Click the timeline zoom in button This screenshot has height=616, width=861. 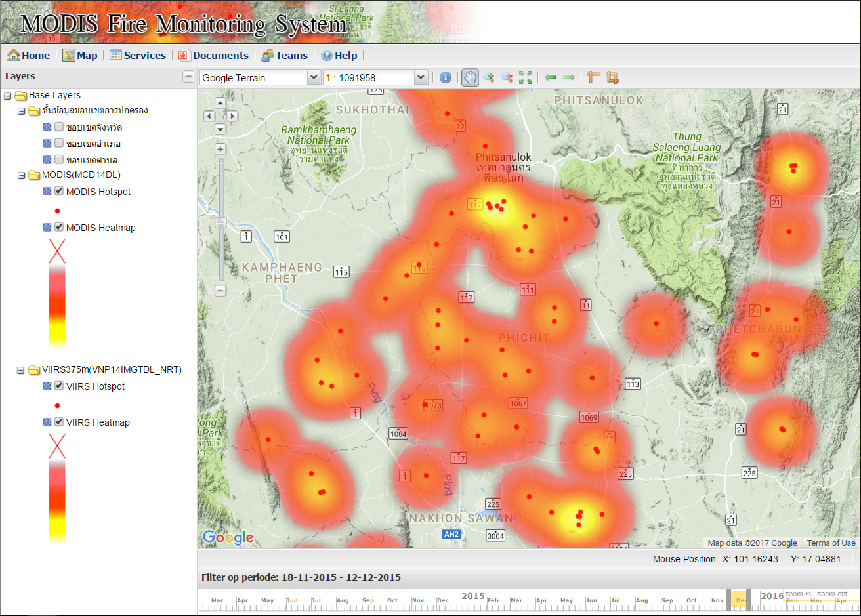(x=798, y=594)
